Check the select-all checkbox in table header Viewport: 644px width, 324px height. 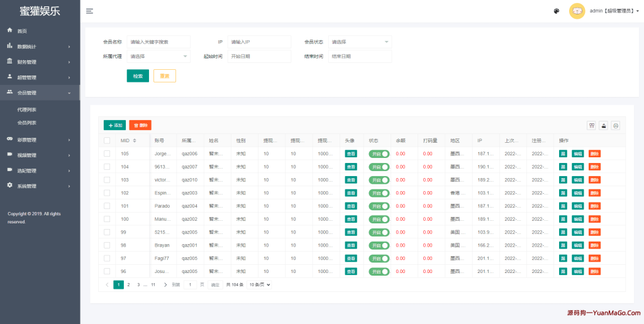click(107, 140)
